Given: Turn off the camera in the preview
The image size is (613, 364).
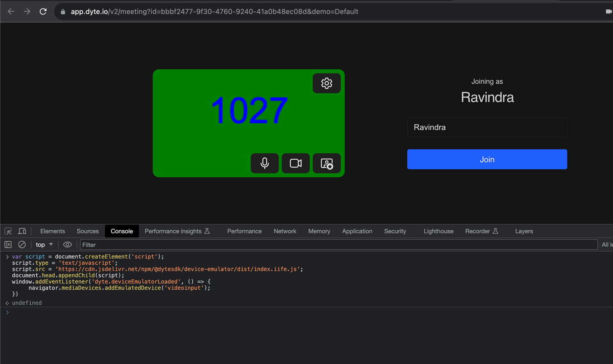Looking at the screenshot, I should [295, 163].
